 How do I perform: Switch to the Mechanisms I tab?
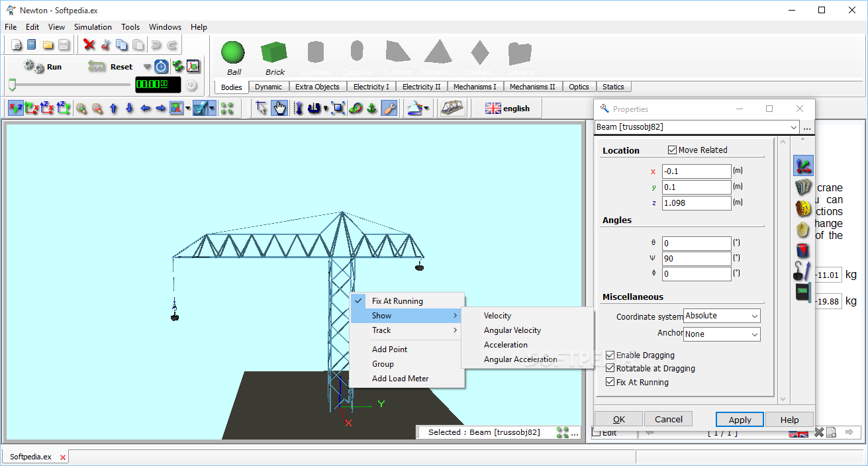tap(475, 87)
